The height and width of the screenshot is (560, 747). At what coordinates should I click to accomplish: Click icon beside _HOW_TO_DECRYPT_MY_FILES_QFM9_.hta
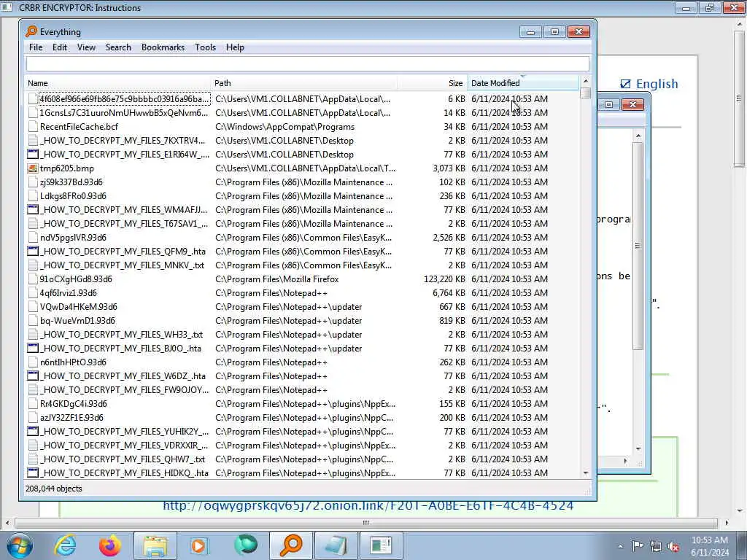(32, 252)
